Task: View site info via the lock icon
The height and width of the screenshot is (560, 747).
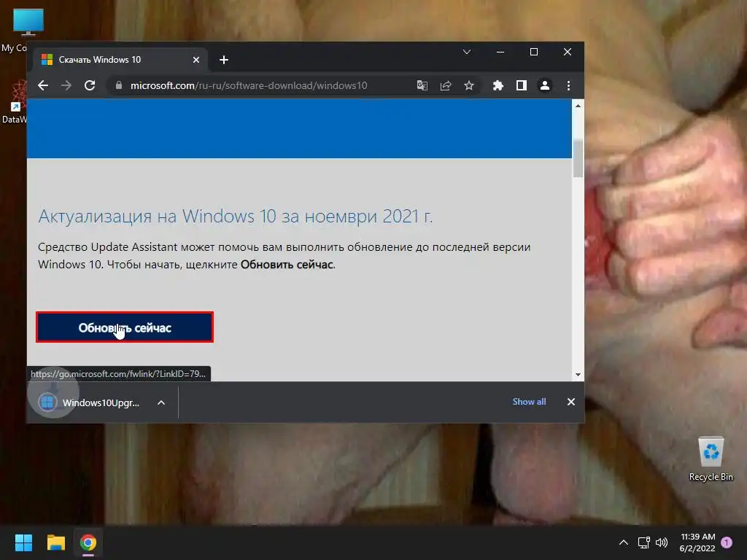Action: (x=119, y=86)
